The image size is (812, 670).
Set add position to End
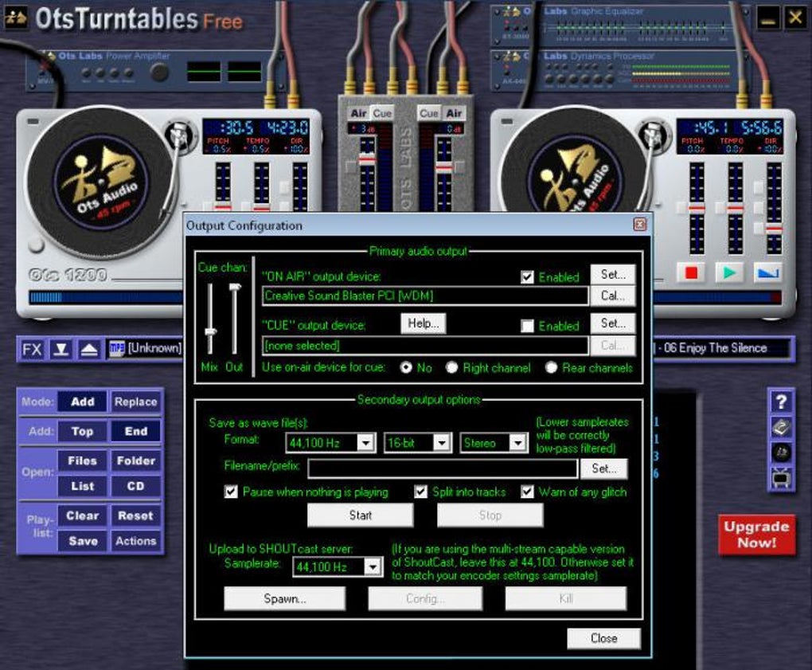click(x=135, y=431)
